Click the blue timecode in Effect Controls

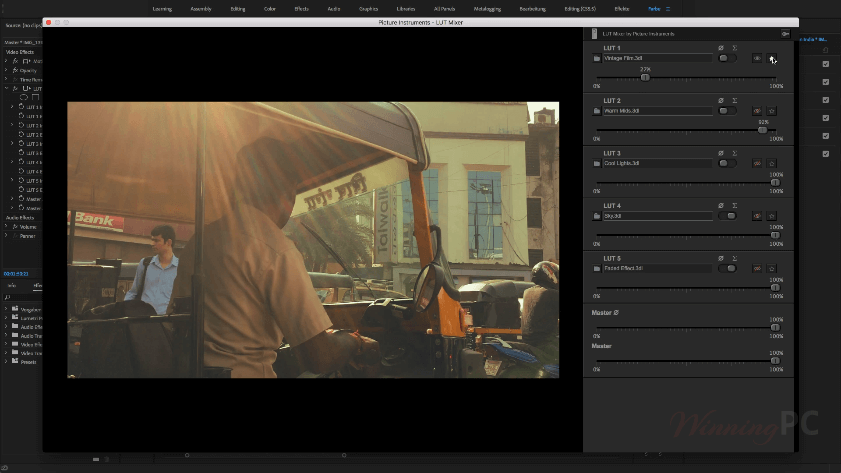[16, 274]
